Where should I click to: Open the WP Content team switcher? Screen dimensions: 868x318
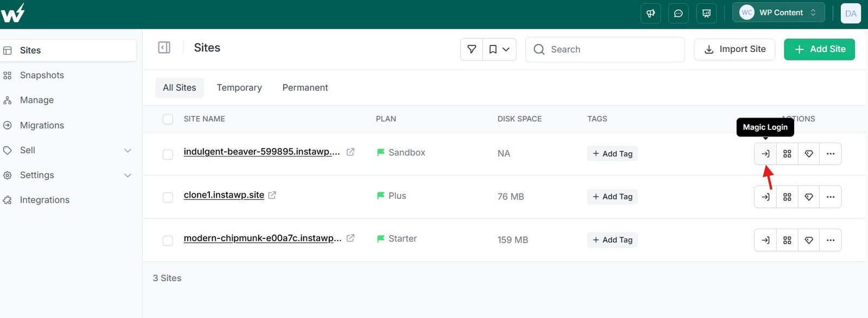pyautogui.click(x=778, y=12)
